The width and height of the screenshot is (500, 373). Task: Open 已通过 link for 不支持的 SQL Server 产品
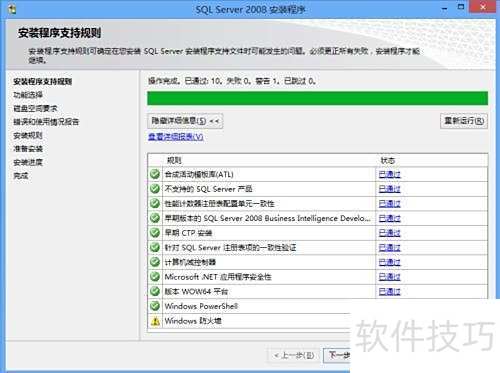coord(390,189)
